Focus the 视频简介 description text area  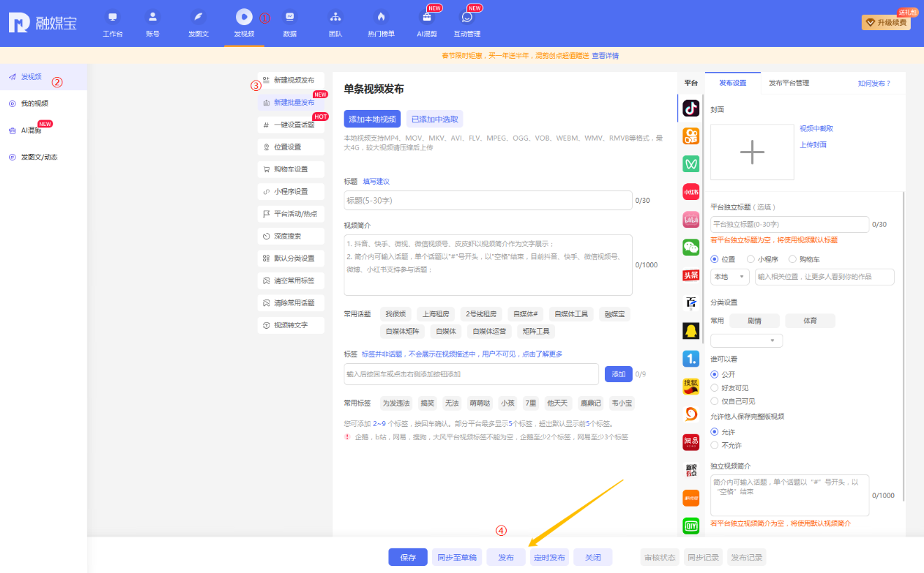[488, 265]
